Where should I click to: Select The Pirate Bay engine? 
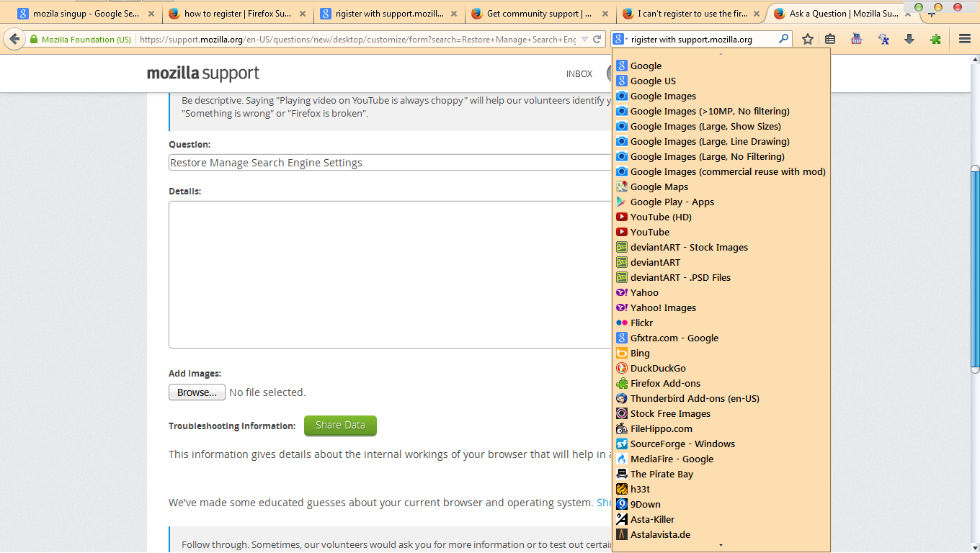(x=721, y=474)
